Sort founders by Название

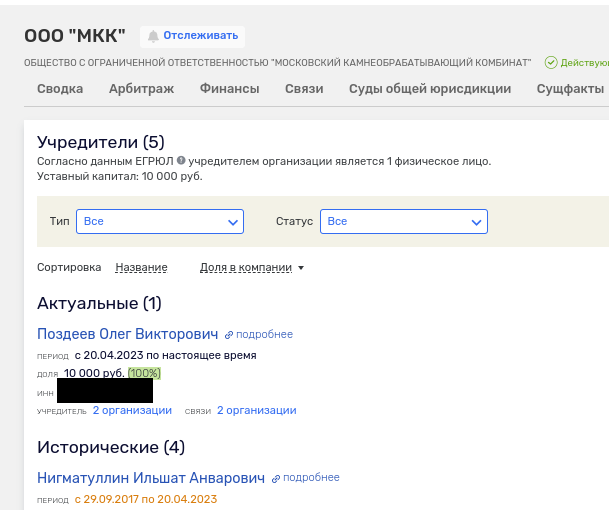click(x=141, y=267)
